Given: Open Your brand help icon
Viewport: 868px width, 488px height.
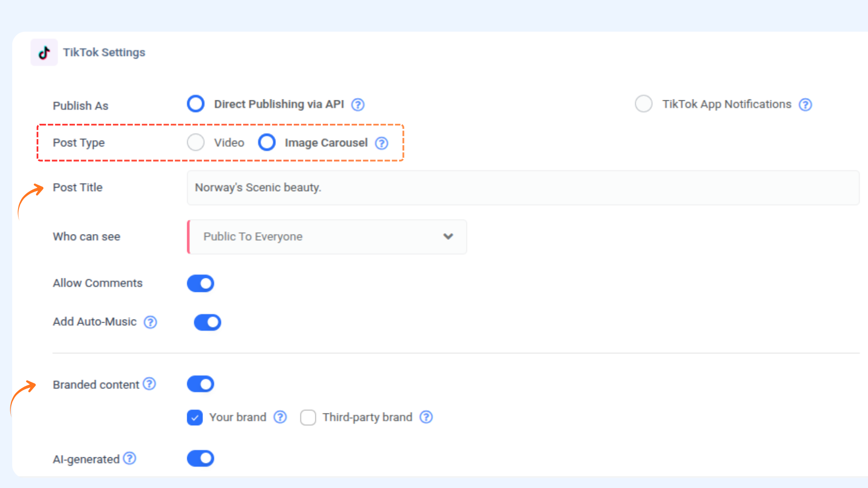Looking at the screenshot, I should (280, 417).
